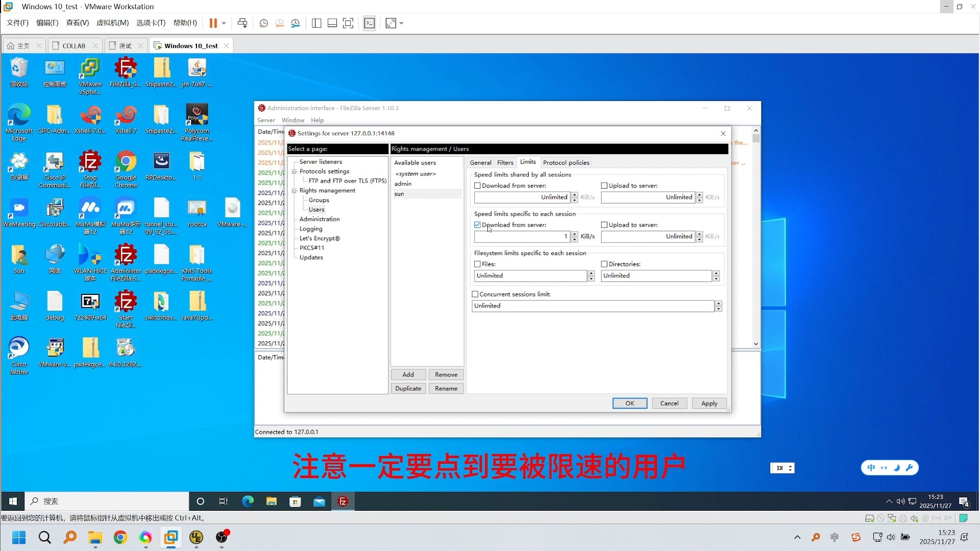980x551 pixels.
Task: Click the VMware pause virtual machine icon
Action: pos(213,23)
